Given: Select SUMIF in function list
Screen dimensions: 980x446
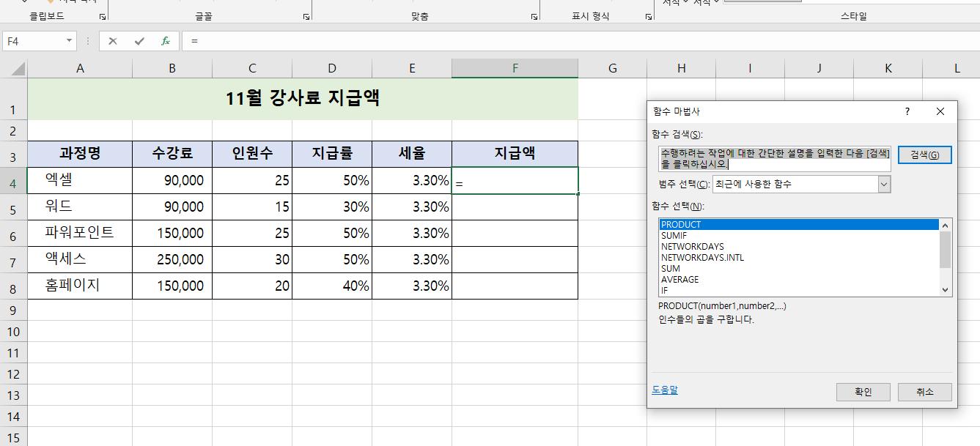Looking at the screenshot, I should (799, 236).
